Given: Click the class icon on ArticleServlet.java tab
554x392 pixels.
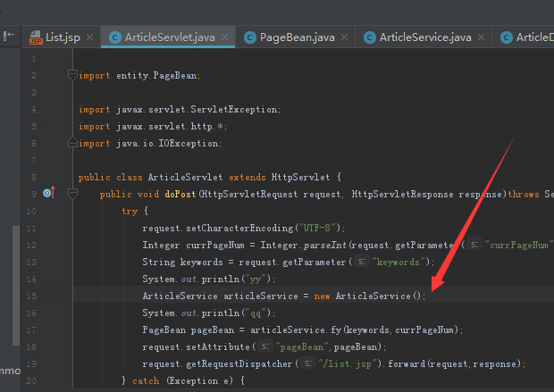Looking at the screenshot, I should (115, 38).
